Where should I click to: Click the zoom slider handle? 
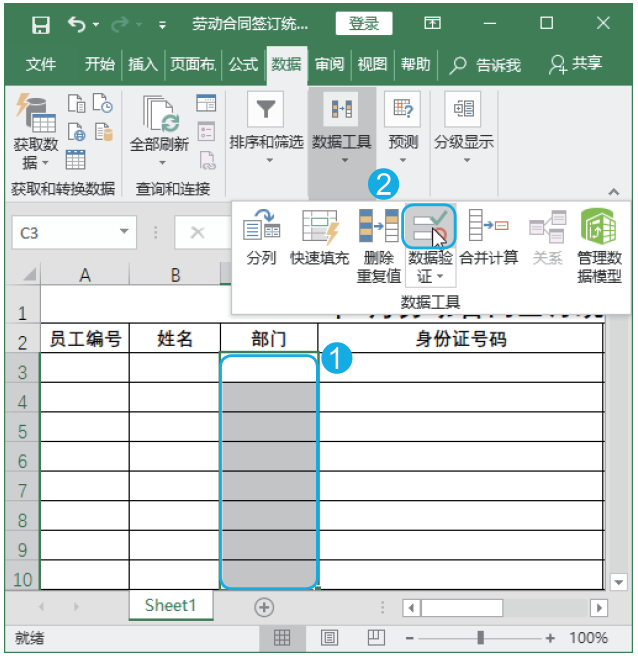(x=481, y=638)
